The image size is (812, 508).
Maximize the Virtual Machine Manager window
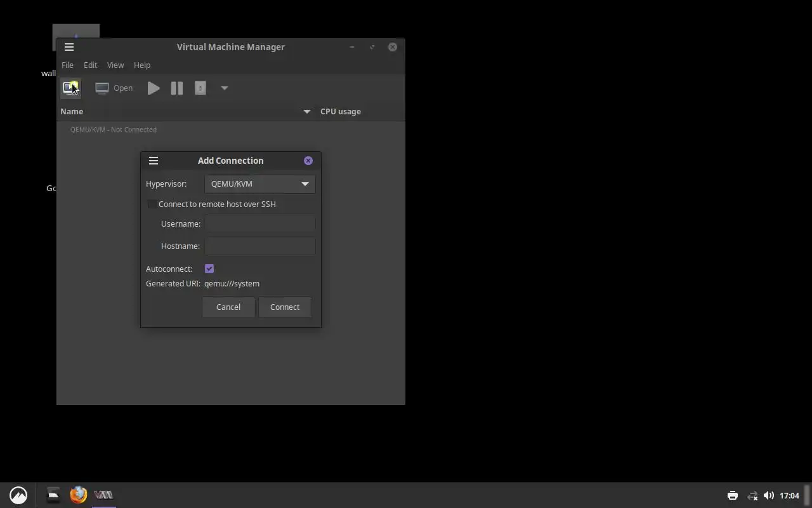[372, 47]
